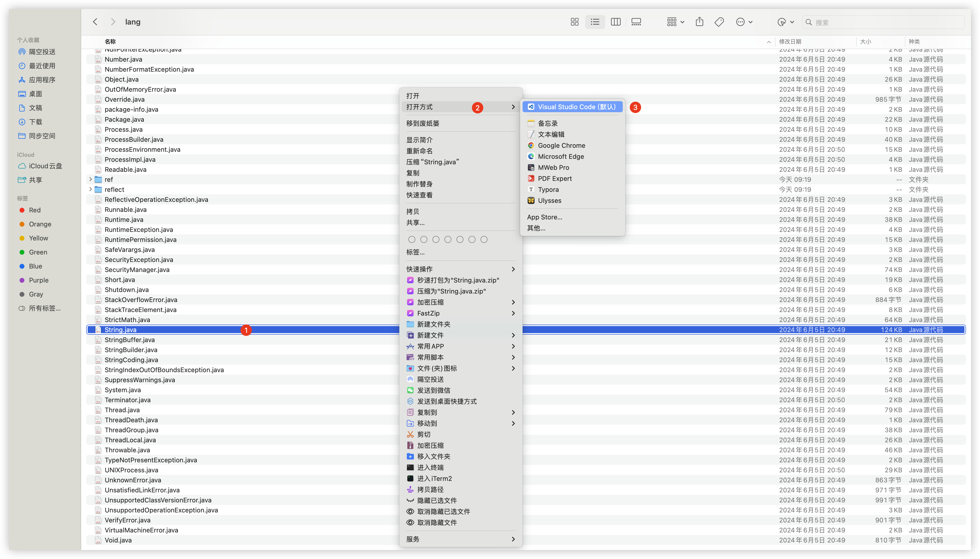Select 隐藏已选文件 to hide file
Image resolution: width=980 pixels, height=559 pixels.
[437, 501]
